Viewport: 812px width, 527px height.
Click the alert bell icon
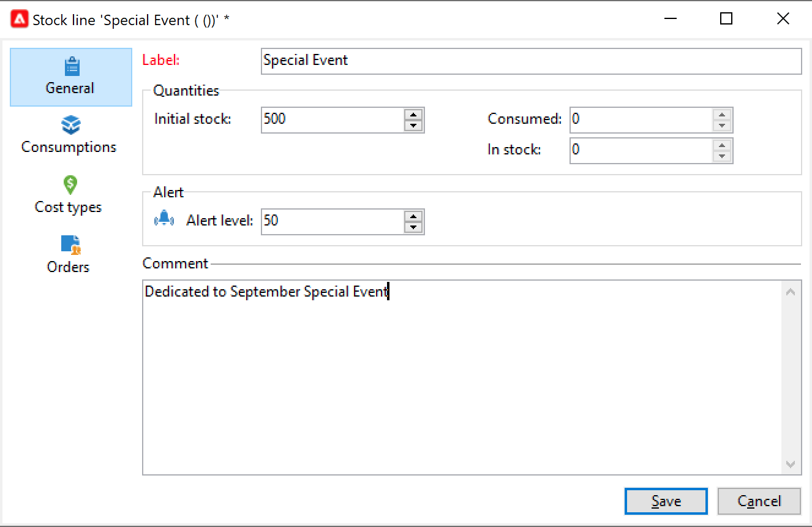pos(164,221)
